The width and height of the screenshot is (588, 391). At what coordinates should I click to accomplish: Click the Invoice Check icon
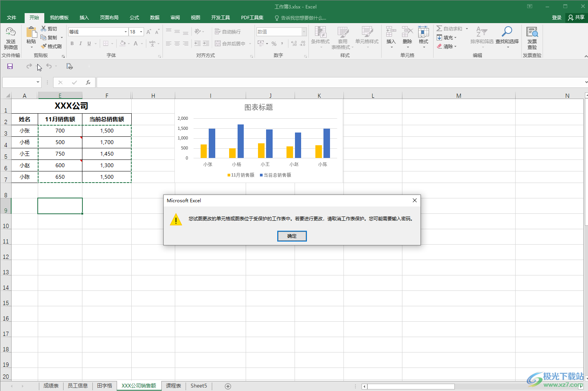pyautogui.click(x=532, y=32)
